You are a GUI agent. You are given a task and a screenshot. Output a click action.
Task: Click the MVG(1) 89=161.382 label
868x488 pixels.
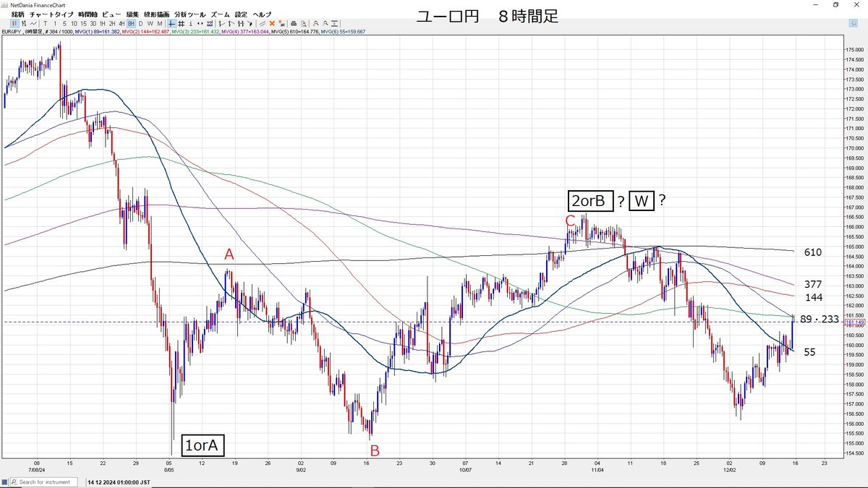pyautogui.click(x=98, y=32)
